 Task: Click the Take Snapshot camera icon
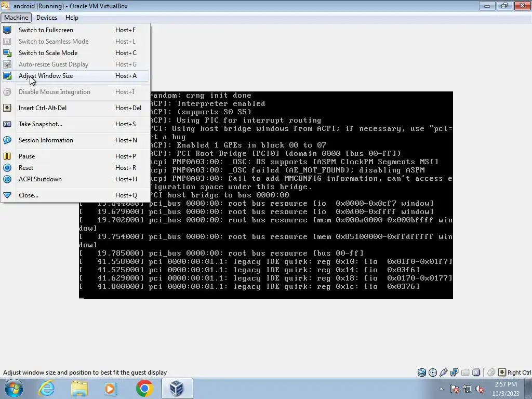pos(7,124)
